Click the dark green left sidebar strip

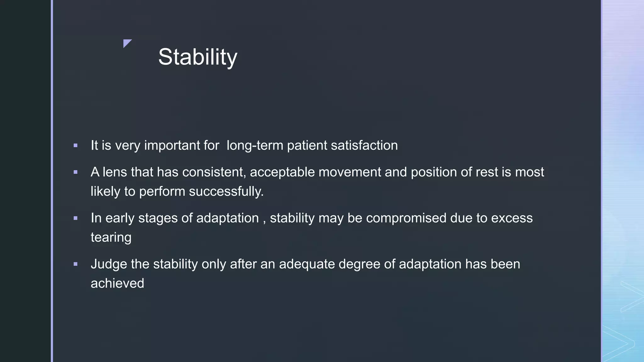tap(25, 181)
